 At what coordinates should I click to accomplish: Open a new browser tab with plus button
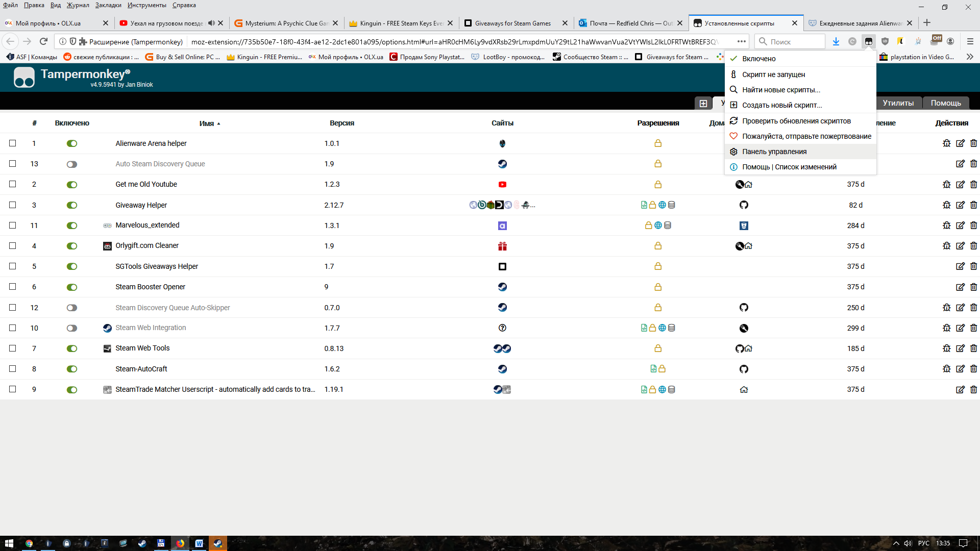[927, 22]
